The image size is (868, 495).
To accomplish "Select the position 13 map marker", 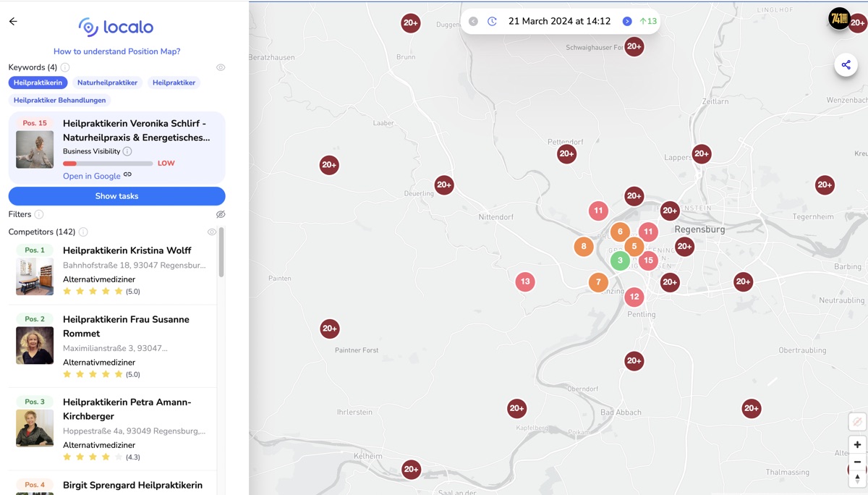I will tap(525, 282).
